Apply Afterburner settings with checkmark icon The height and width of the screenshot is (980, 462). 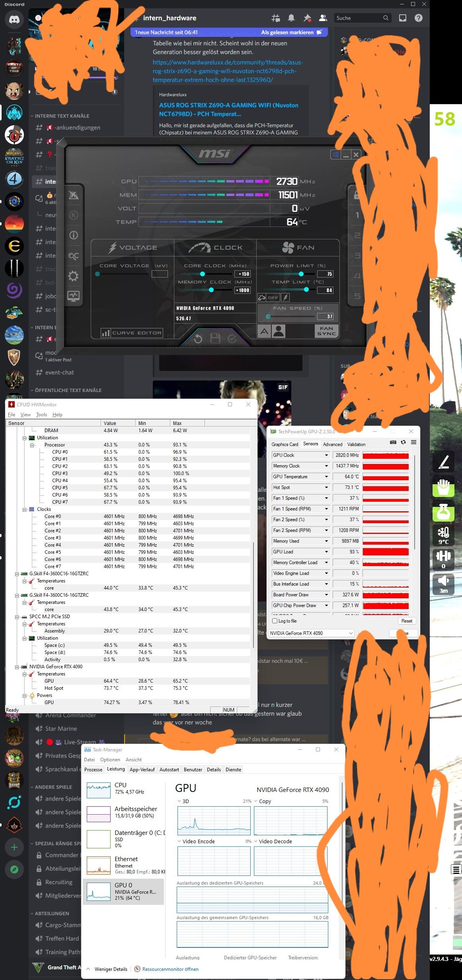pos(232,339)
